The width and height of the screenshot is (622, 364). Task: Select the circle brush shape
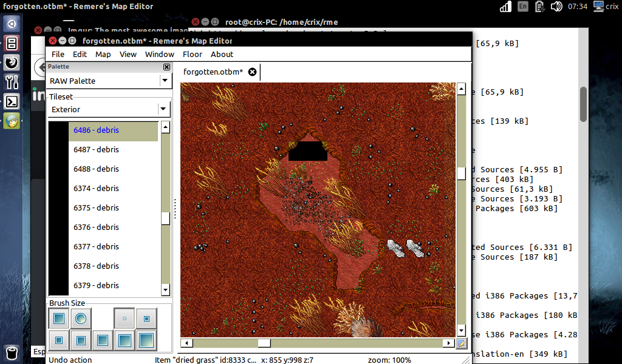click(x=81, y=318)
